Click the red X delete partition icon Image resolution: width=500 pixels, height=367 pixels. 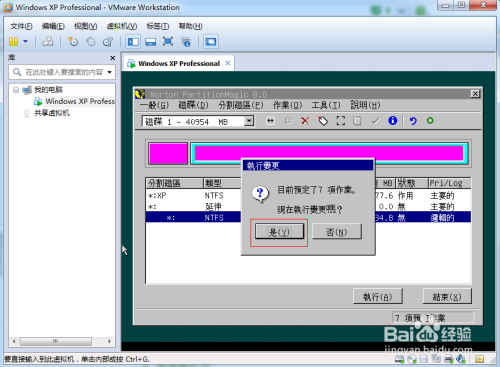tap(305, 121)
